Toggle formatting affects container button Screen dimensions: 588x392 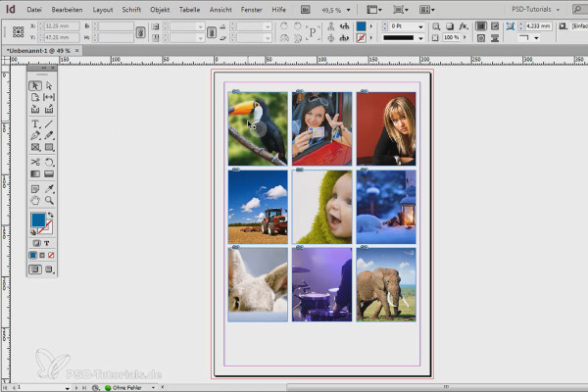(36, 243)
